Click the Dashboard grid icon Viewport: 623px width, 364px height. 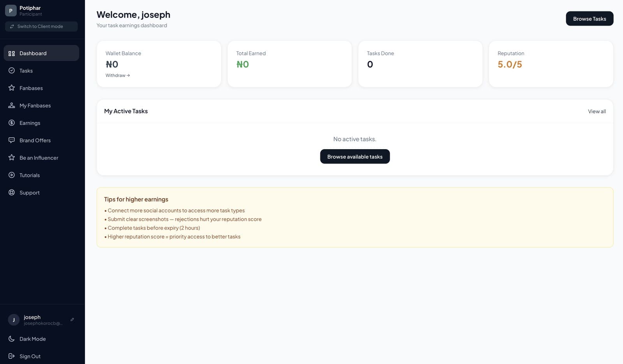(12, 53)
